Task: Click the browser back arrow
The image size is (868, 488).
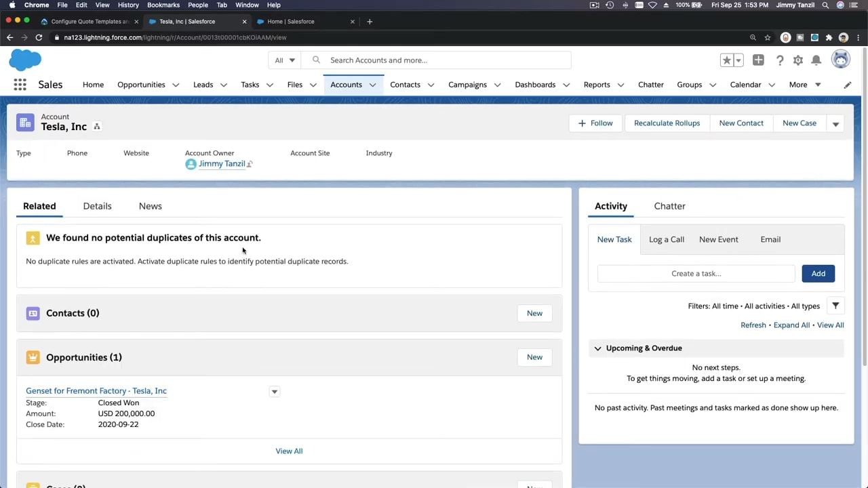Action: click(9, 37)
